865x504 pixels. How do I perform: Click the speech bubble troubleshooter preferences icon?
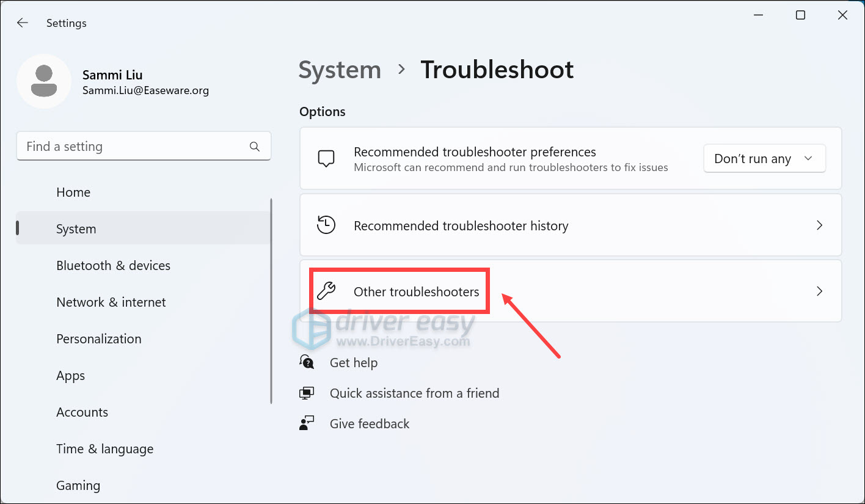pos(326,159)
